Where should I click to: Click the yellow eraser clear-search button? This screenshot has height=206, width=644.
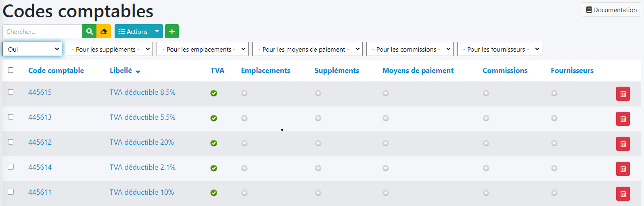[104, 31]
